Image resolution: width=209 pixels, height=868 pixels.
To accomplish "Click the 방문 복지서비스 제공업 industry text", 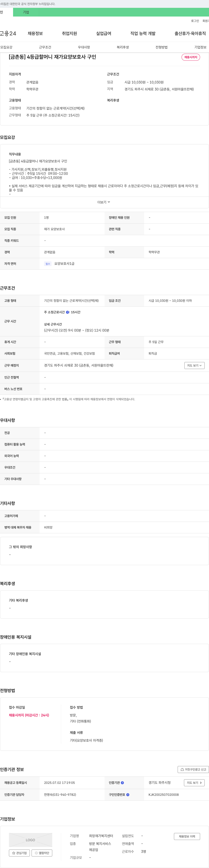I will point(100,847).
